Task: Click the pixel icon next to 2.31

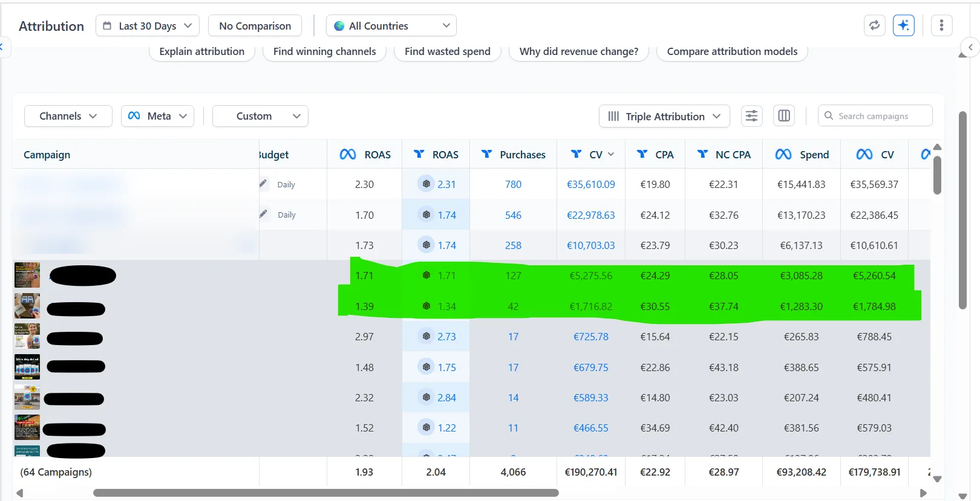Action: pos(426,184)
